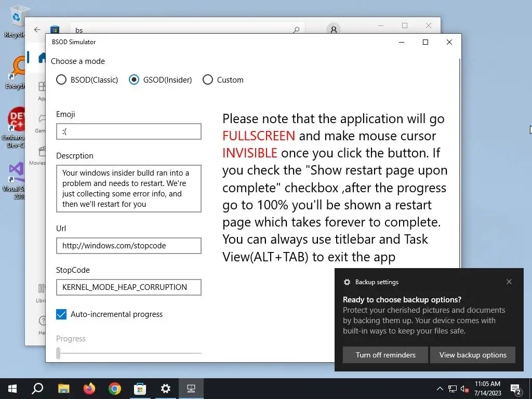This screenshot has width=532, height=399.
Task: Select the Everything desktop shortcut
Action: [15, 73]
